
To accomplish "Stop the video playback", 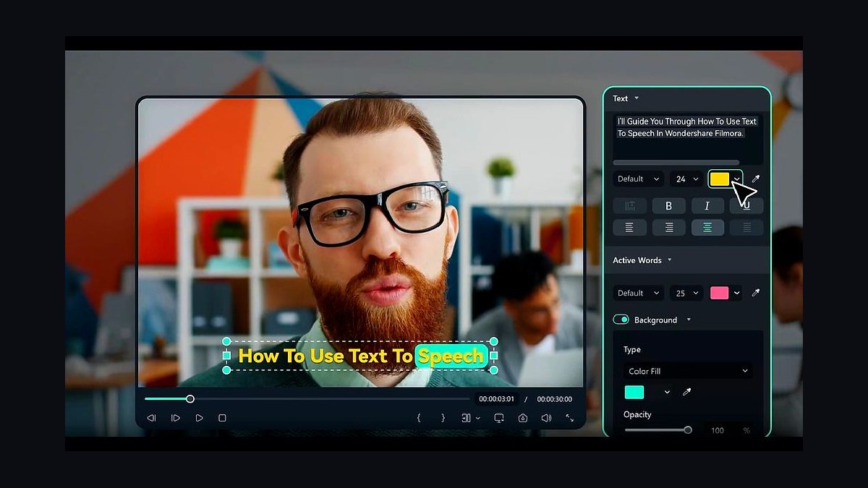I will click(x=222, y=418).
